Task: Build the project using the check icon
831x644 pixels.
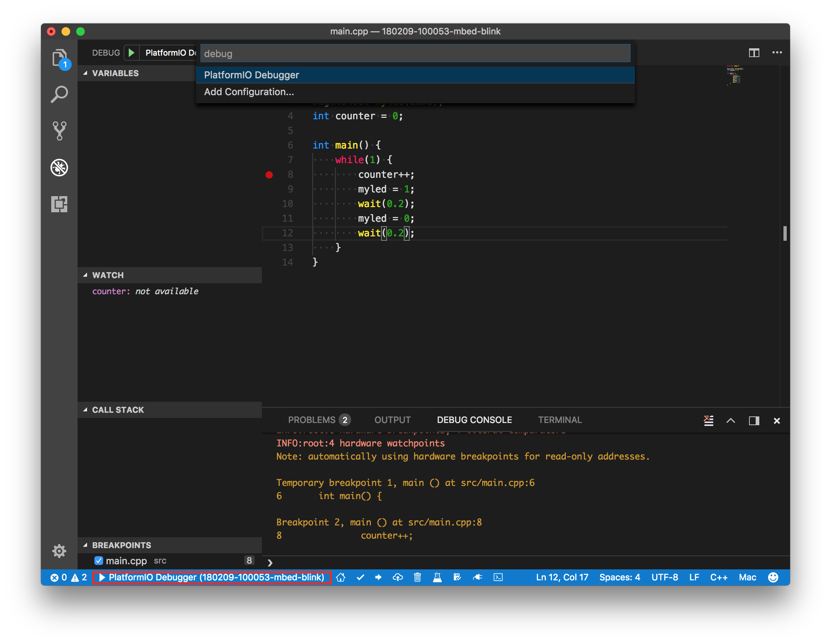Action: [360, 577]
